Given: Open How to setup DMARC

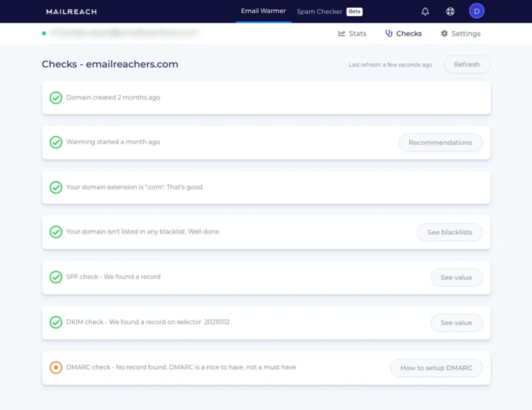Looking at the screenshot, I should (436, 367).
